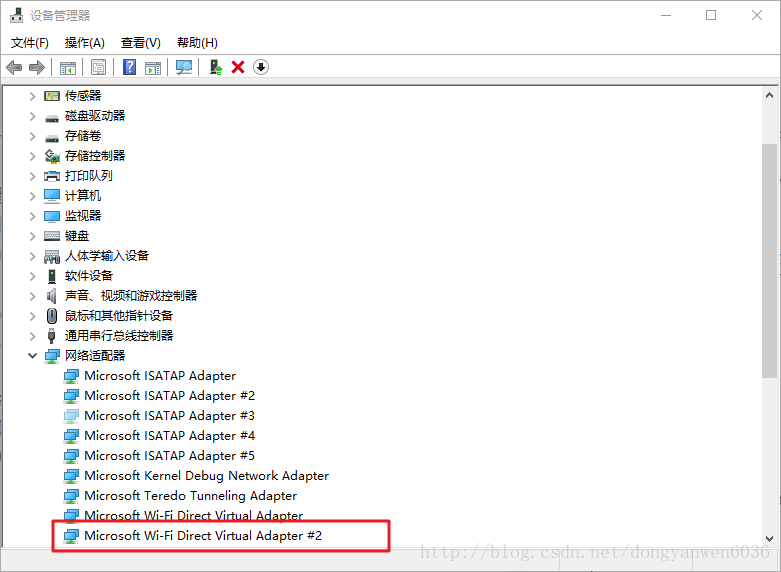This screenshot has height=572, width=781.
Task: Expand the 监视器 category
Action: (32, 216)
